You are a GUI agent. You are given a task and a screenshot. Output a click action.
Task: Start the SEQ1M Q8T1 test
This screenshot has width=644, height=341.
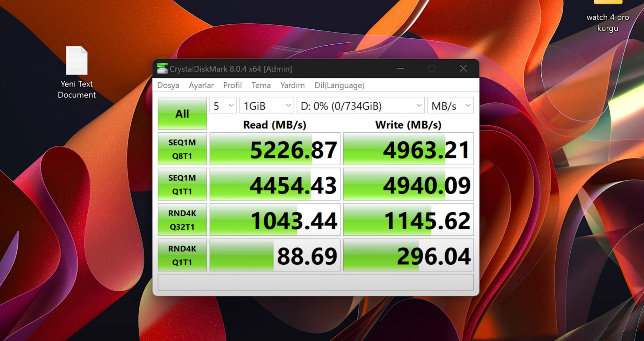[182, 149]
